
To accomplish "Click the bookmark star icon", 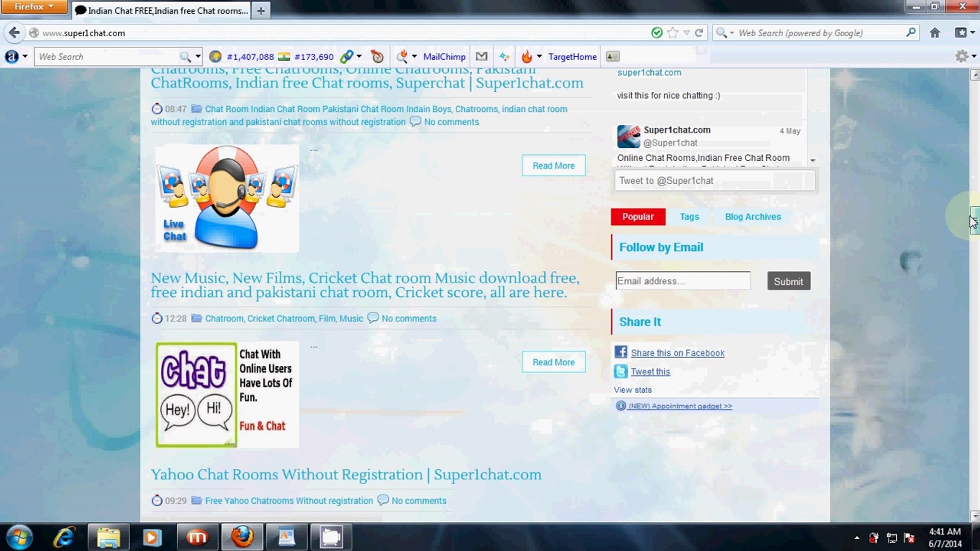I will [x=673, y=33].
